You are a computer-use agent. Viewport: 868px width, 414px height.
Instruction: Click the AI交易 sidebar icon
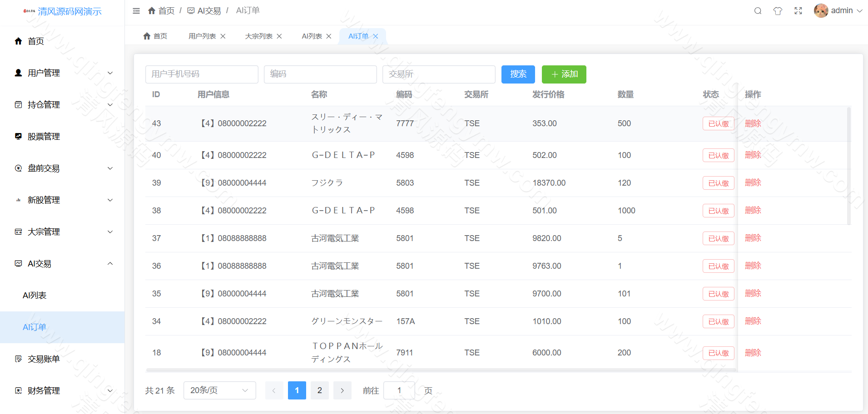(x=18, y=263)
